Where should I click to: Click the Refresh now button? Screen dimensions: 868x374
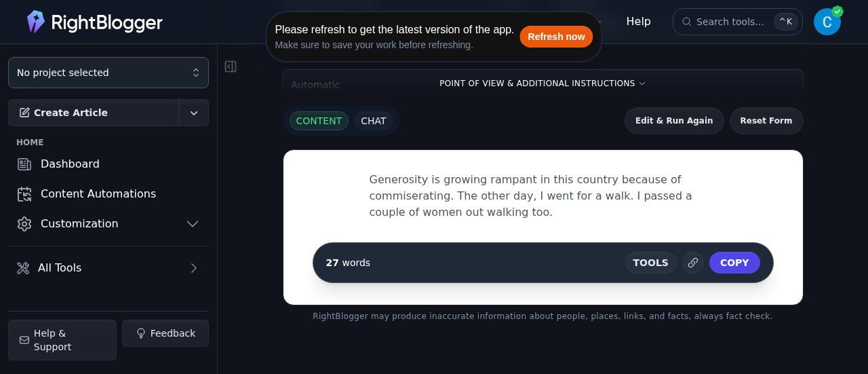(x=556, y=37)
